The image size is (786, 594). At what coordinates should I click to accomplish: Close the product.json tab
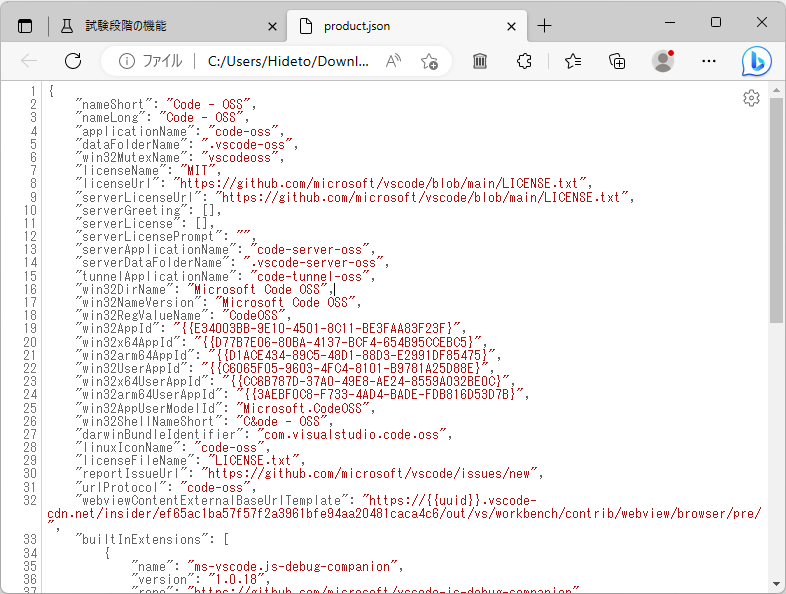point(511,26)
